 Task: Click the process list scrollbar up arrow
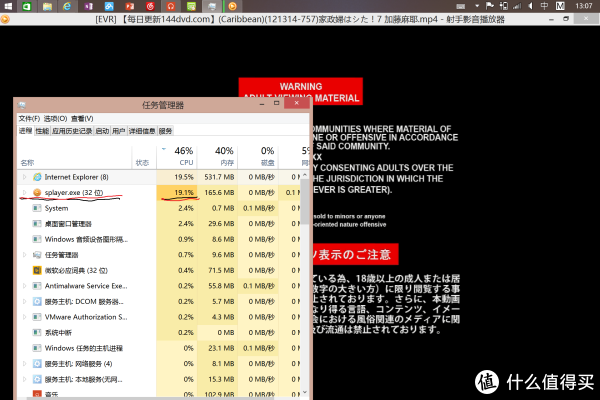coord(305,175)
